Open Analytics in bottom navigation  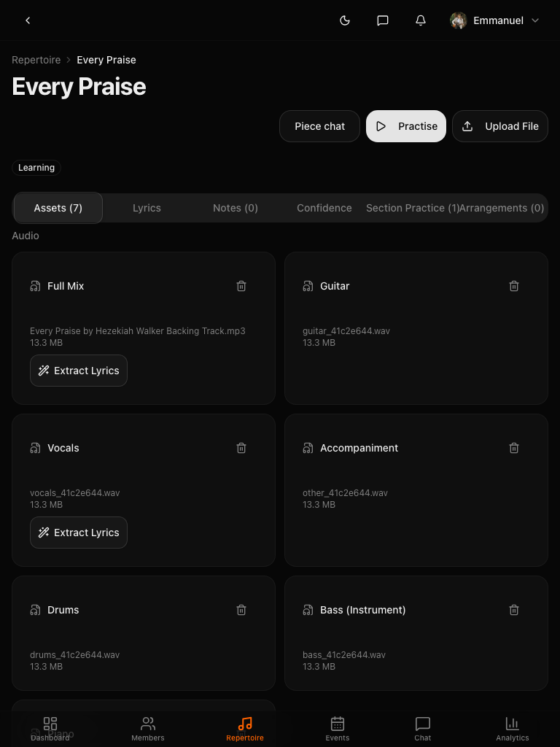pos(513,728)
